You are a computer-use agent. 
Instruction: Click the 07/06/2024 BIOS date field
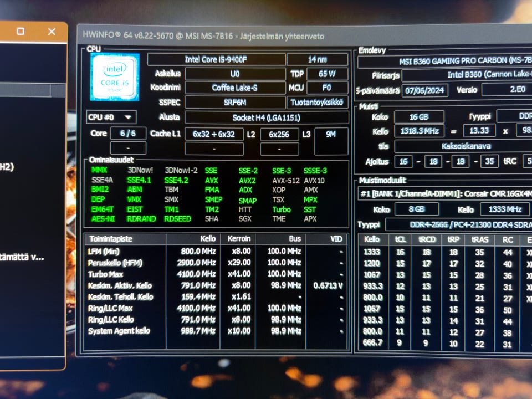425,90
